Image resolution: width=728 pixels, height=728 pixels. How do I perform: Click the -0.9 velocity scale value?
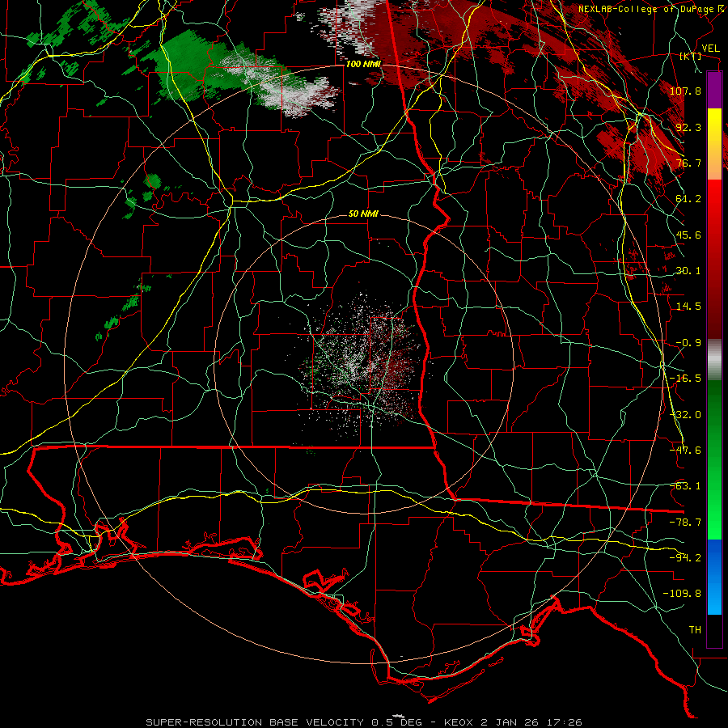(688, 343)
